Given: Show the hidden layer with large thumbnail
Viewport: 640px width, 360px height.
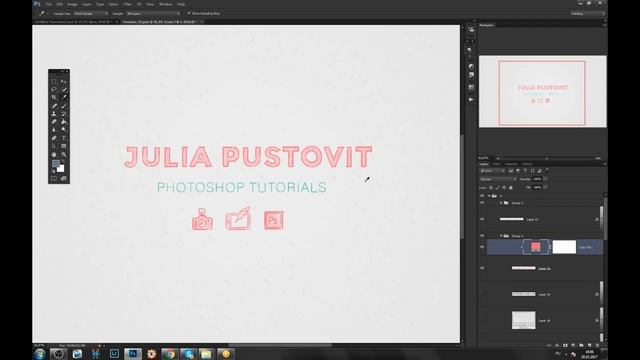Looking at the screenshot, I should click(x=482, y=320).
